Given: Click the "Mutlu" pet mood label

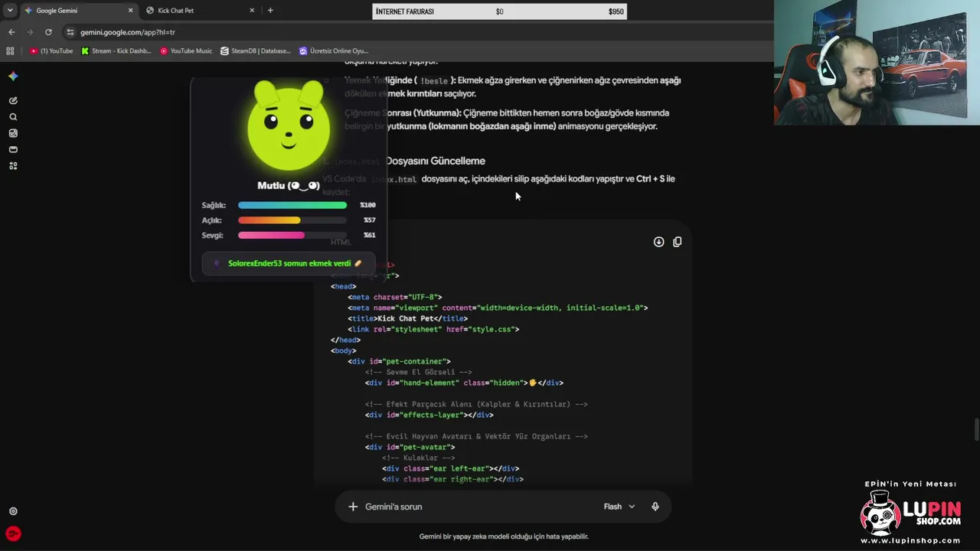Looking at the screenshot, I should click(x=289, y=186).
